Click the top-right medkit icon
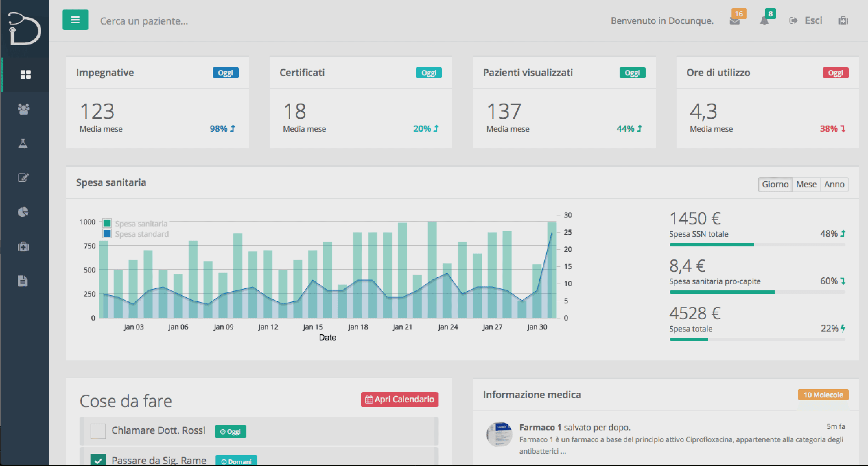 (843, 21)
